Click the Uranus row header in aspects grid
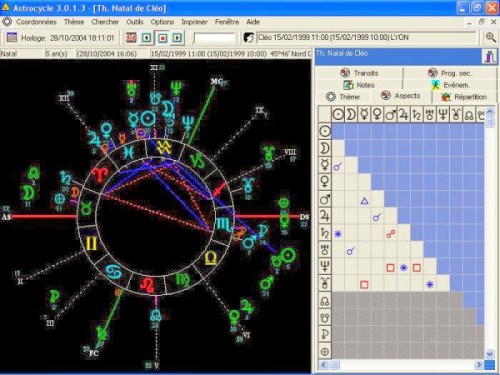Image resolution: width=500 pixels, height=375 pixels. tap(325, 250)
